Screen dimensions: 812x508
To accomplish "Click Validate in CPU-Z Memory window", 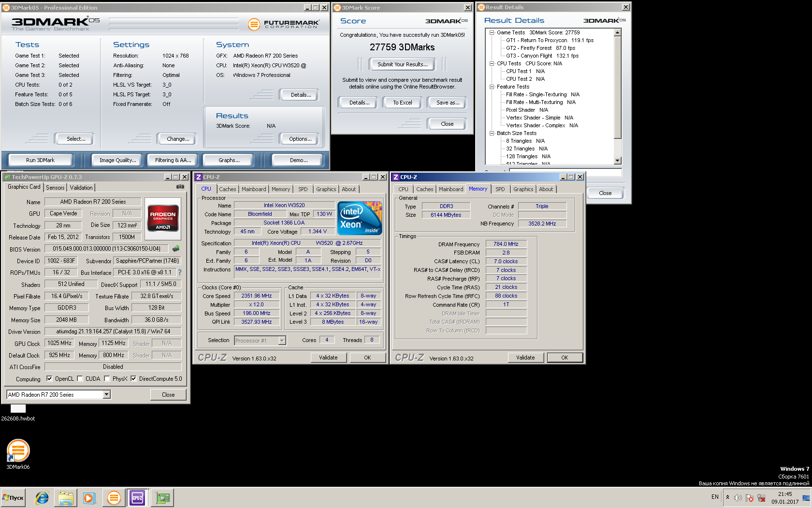I will pyautogui.click(x=525, y=358).
